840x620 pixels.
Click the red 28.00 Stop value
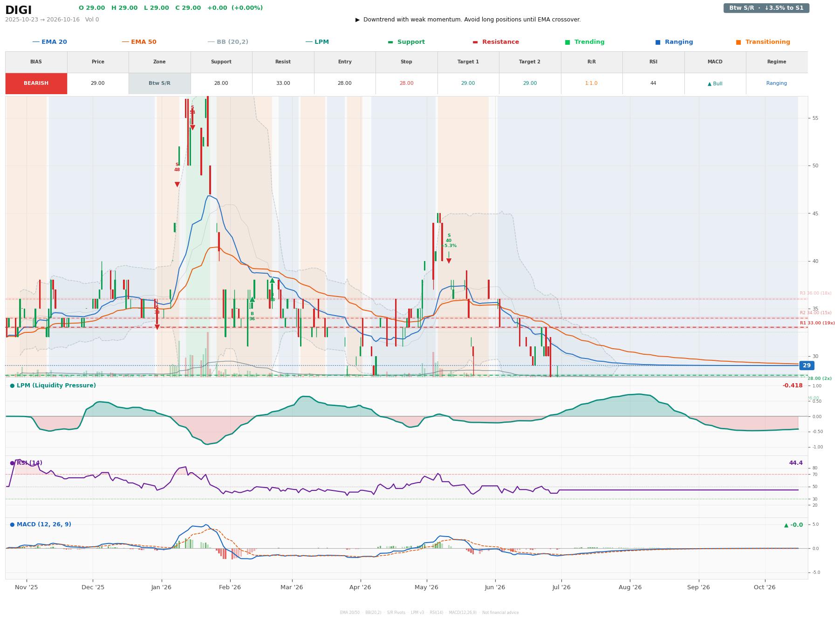coord(406,83)
